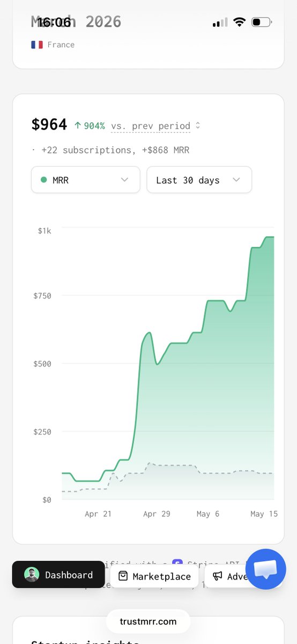Click the $500 axis label

click(42, 363)
